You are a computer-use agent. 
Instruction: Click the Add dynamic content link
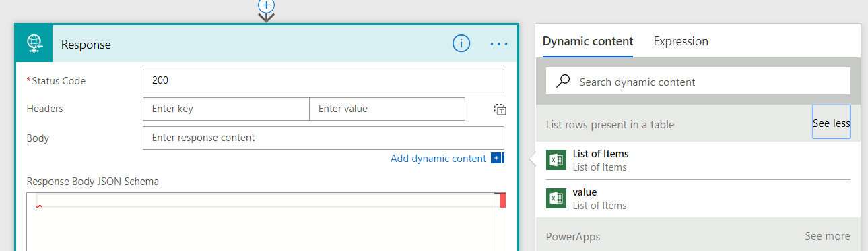(438, 159)
